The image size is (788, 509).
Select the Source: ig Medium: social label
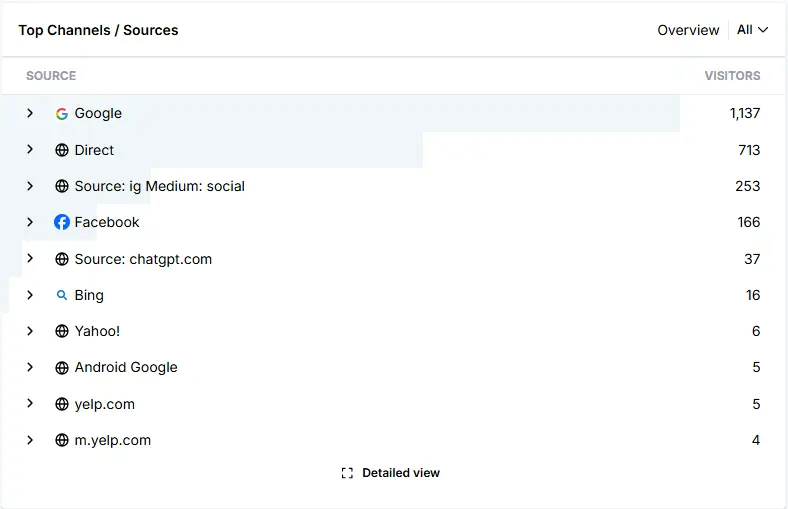click(x=160, y=186)
